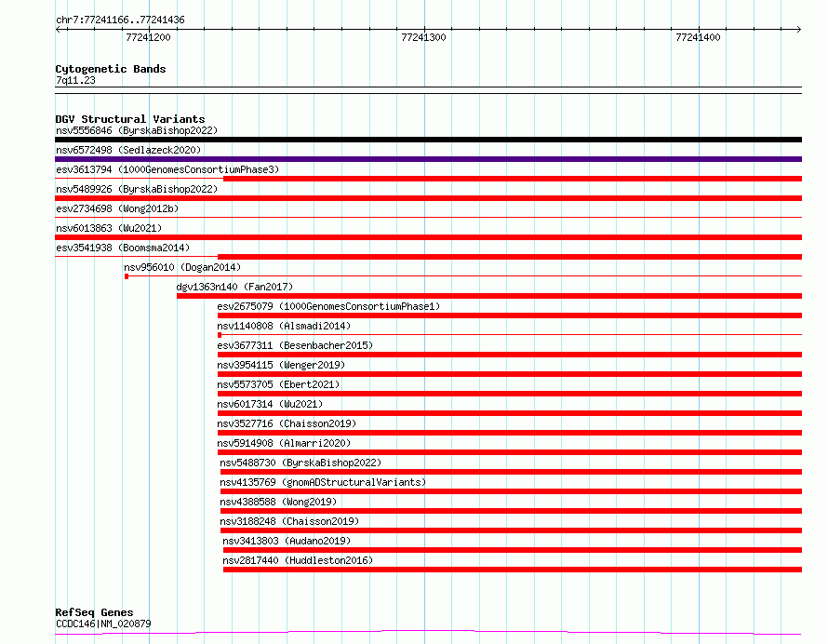Click the 77241400 ruler position marker

(698, 37)
